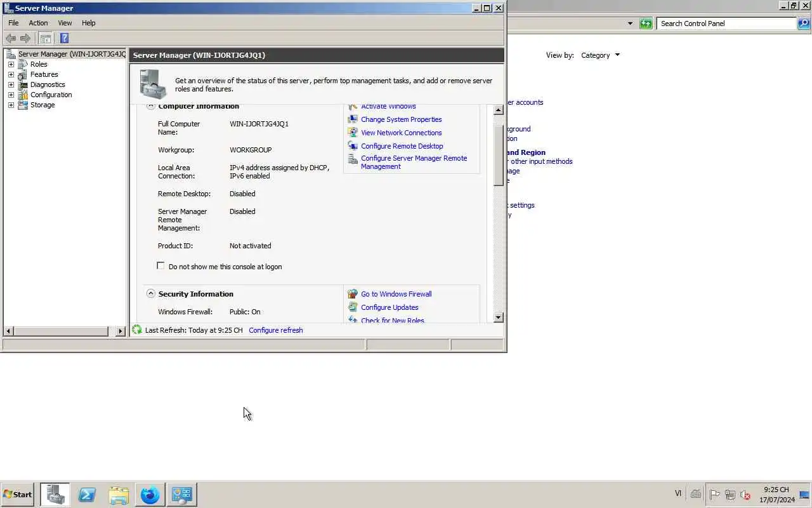Open Server Manager from the taskbar
Screen dimensions: 812x508
click(x=55, y=494)
